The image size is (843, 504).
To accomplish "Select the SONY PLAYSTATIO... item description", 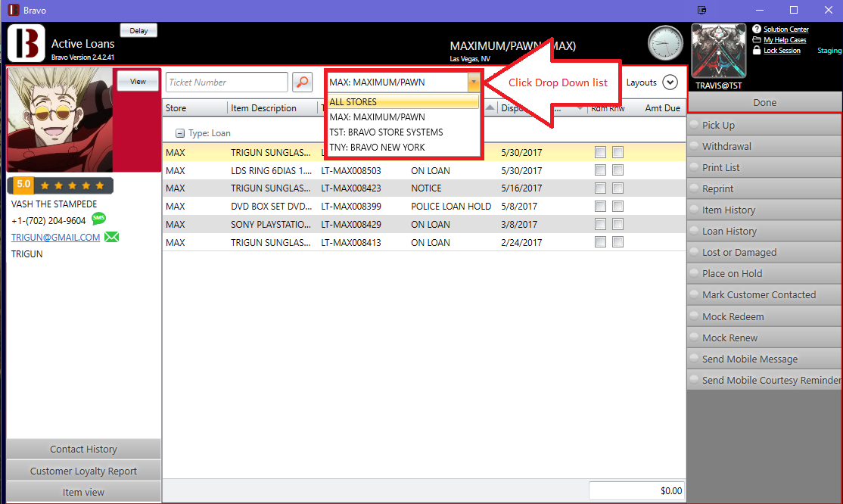I will point(271,224).
